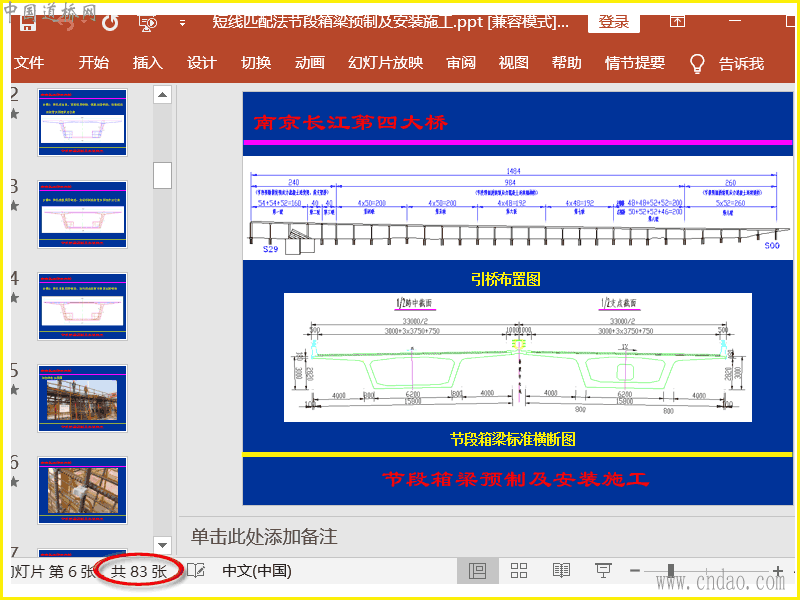Screen dimensions: 800x600
Task: Select slide 3 thumbnail
Action: [82, 214]
